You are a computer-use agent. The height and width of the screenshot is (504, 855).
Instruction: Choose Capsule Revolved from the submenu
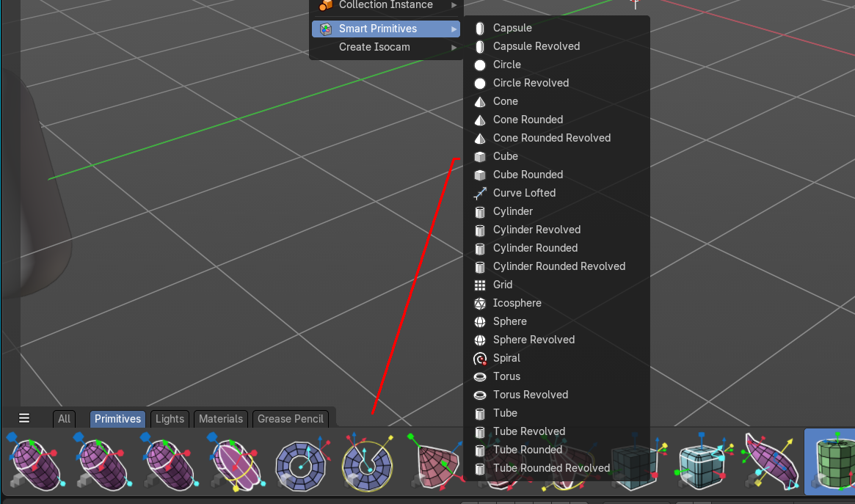tap(556, 46)
